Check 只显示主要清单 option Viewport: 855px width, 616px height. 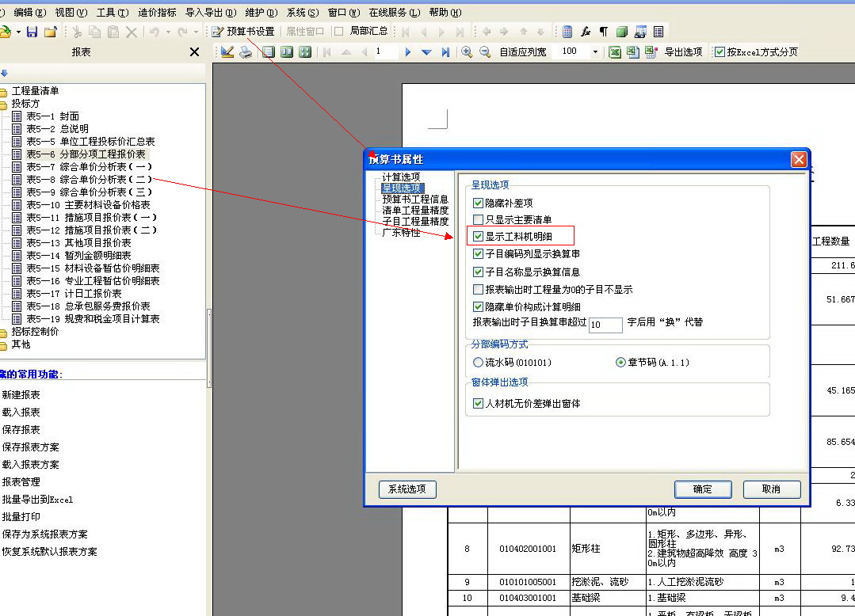(x=478, y=220)
